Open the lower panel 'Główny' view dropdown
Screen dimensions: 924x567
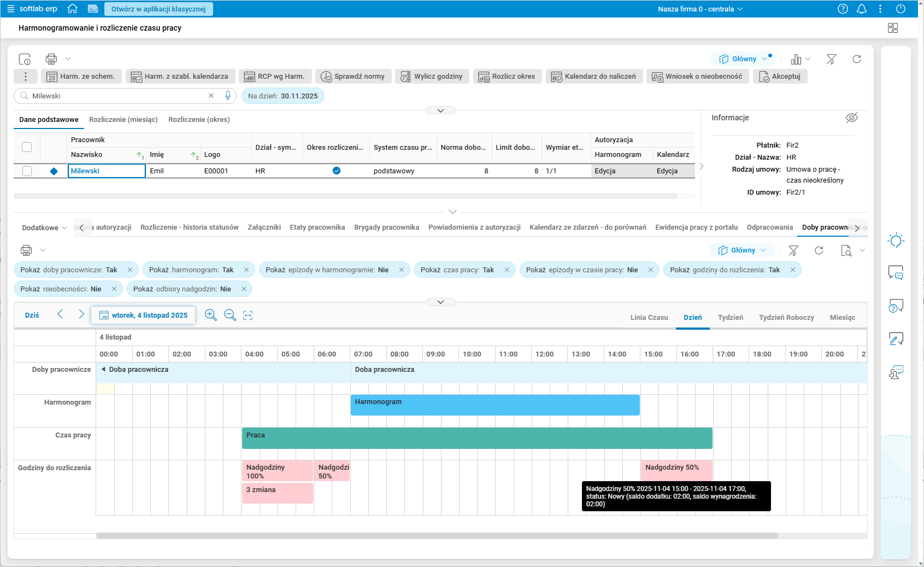coord(742,250)
